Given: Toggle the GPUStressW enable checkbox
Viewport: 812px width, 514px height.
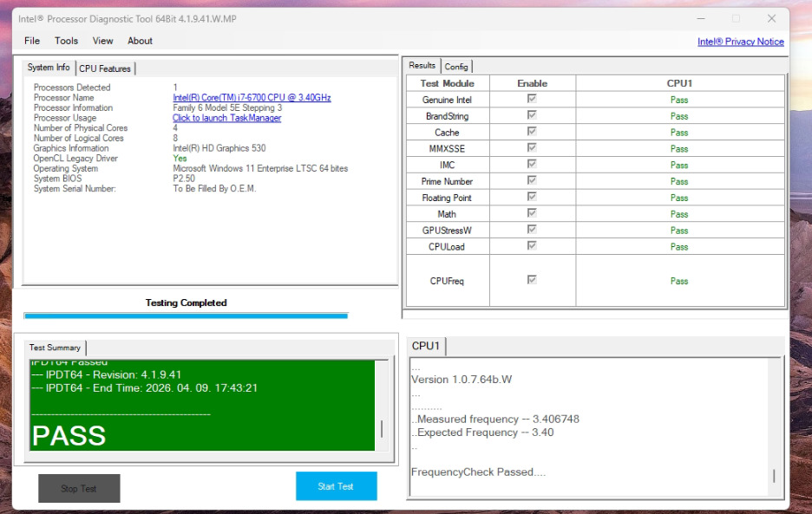Looking at the screenshot, I should [x=532, y=229].
